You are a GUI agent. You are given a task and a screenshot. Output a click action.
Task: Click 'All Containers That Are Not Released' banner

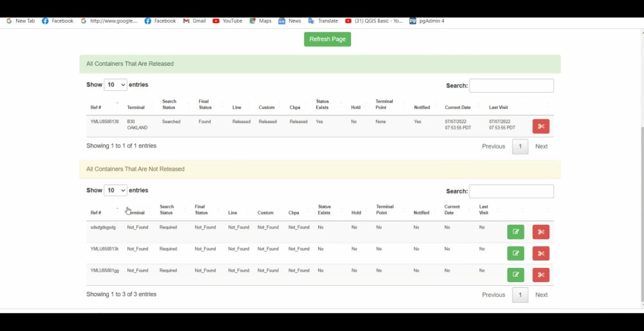pyautogui.click(x=320, y=169)
